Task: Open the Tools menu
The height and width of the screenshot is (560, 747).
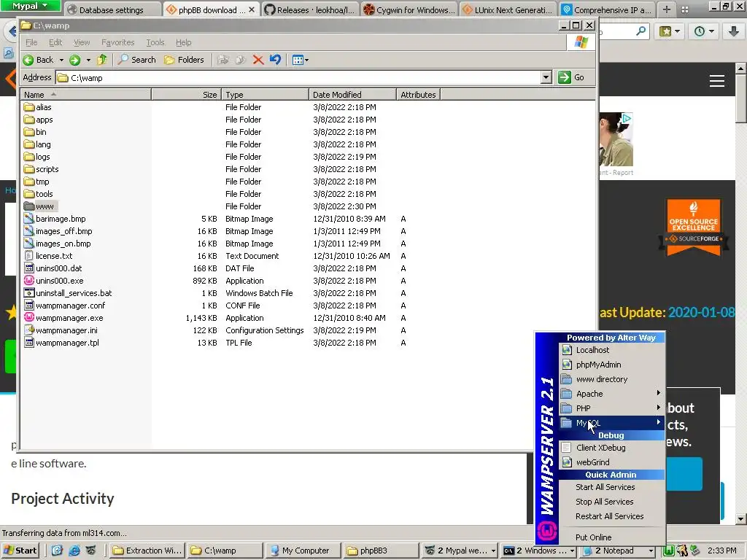Action: 155,42
